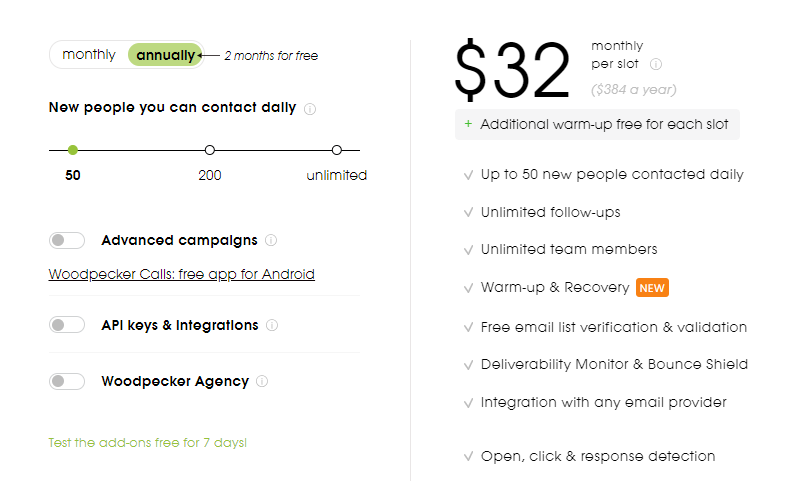This screenshot has height=481, width=804.
Task: Turn on API keys & Integrations switch
Action: point(67,325)
